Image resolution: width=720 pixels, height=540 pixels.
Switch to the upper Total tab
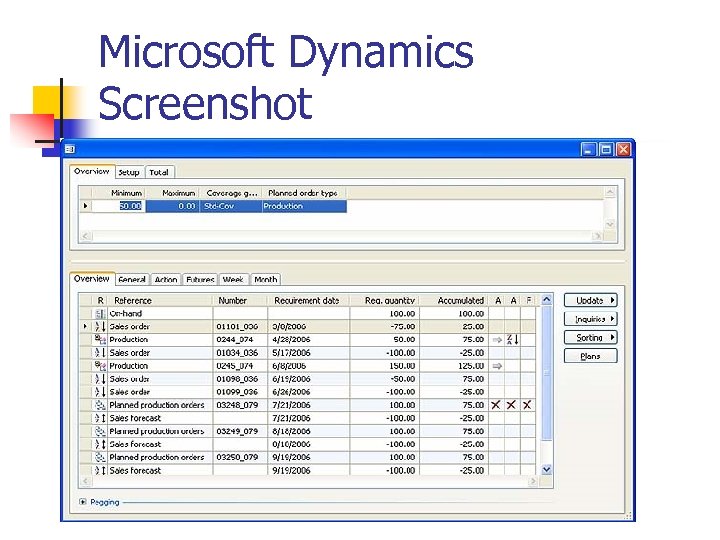159,172
